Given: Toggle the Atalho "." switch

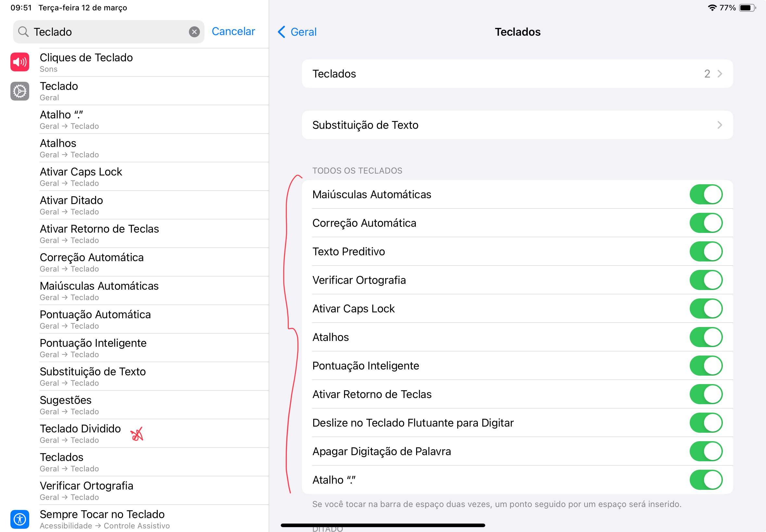Looking at the screenshot, I should [706, 480].
